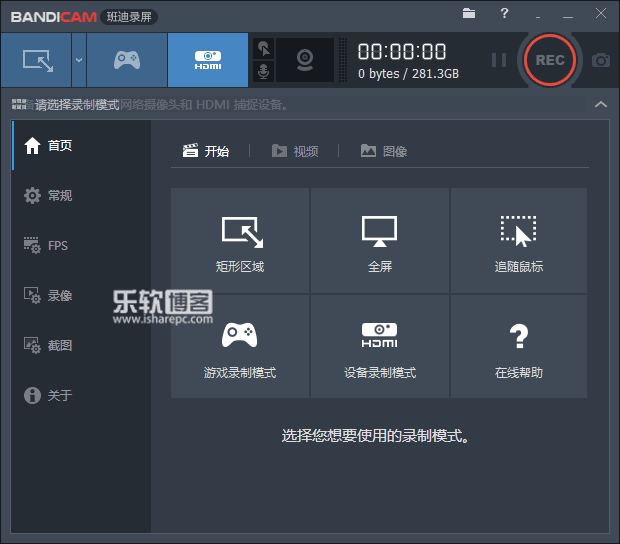Start recording with the REC button

point(550,60)
